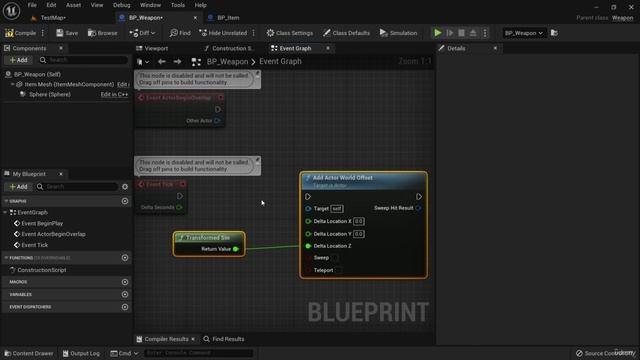Click BP_Weapon breadcrumb in graph
640x360 pixels.
coord(227,62)
